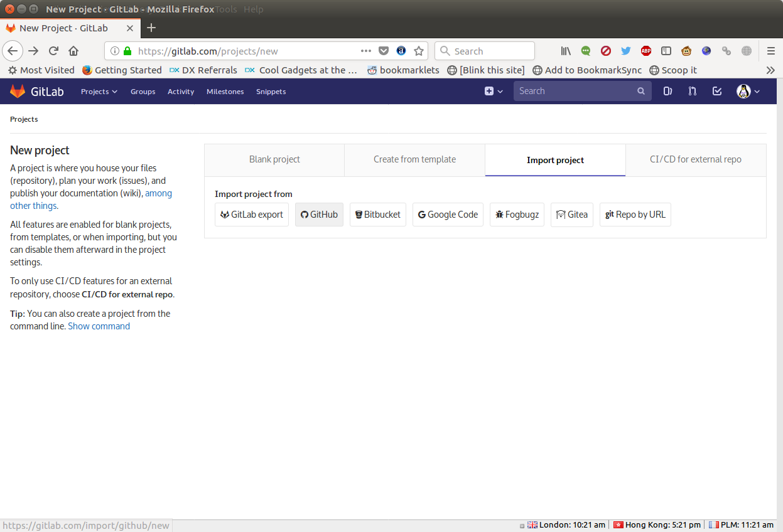
Task: Show more bookmarks with the overflow chevron
Action: pos(771,70)
